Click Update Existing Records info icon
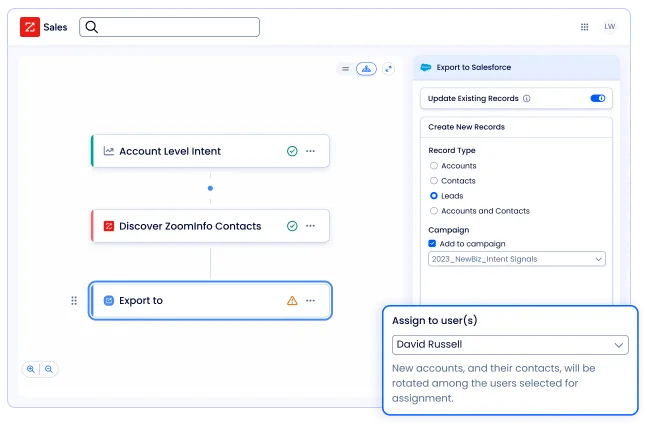The image size is (646, 424). 527,98
